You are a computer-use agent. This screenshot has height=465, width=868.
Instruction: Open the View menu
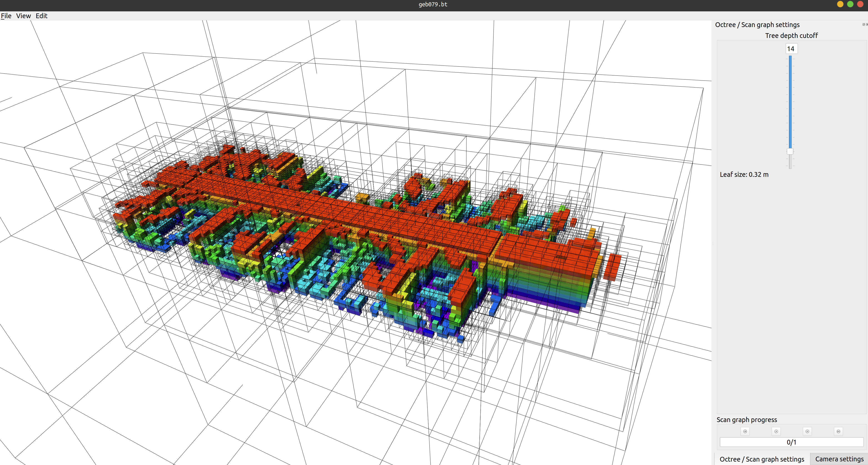coord(23,16)
